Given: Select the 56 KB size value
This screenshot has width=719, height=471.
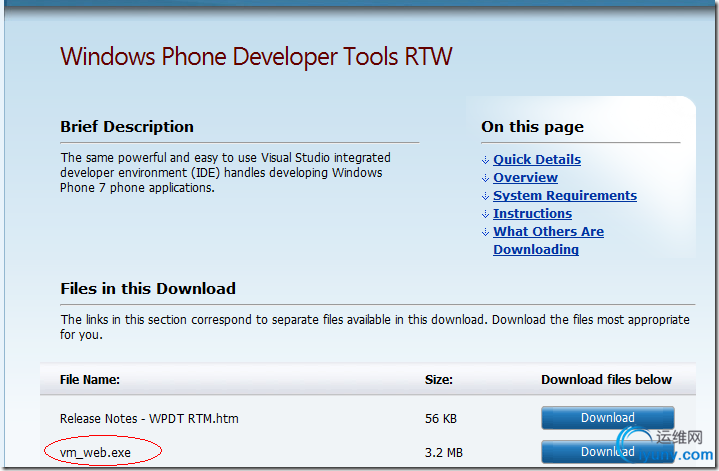Looking at the screenshot, I should [441, 419].
